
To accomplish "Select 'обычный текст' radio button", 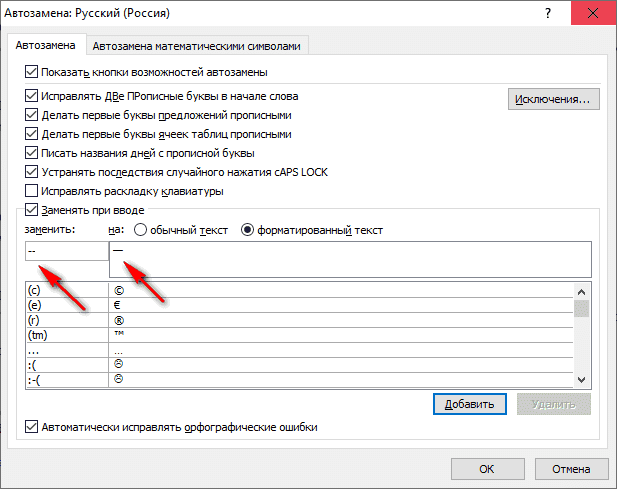I will 141,230.
